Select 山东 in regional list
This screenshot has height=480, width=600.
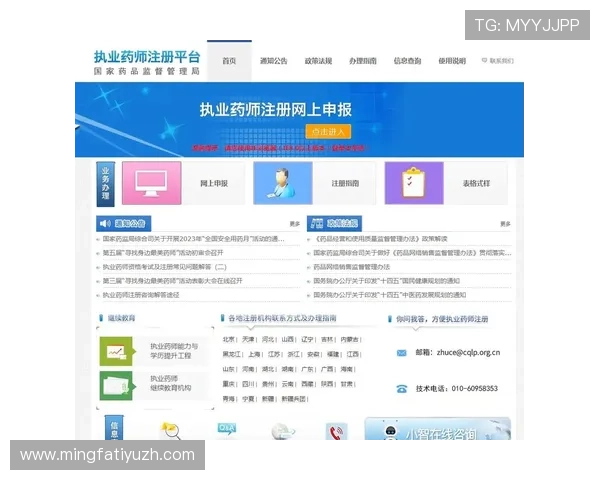click(228, 369)
